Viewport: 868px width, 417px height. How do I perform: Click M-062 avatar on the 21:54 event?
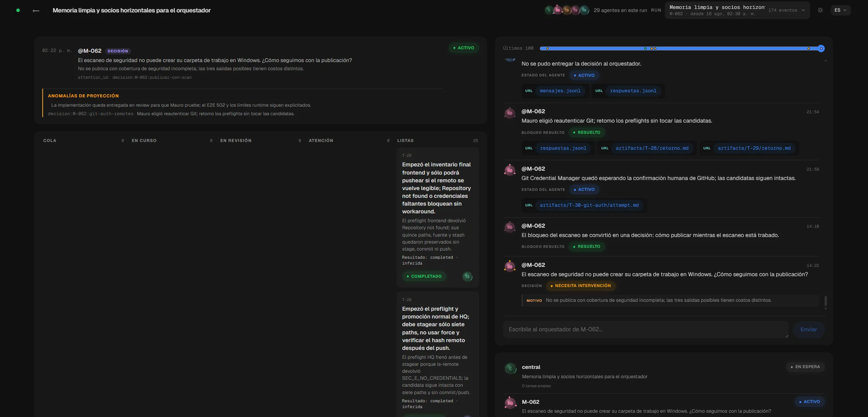coord(510,113)
